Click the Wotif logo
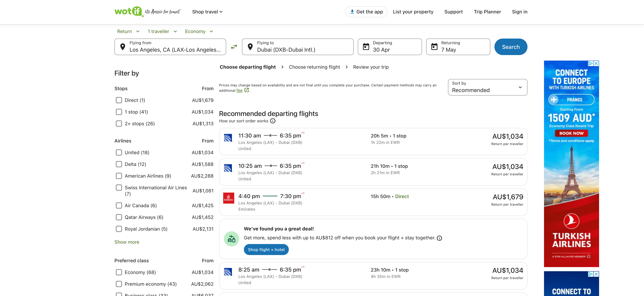The image size is (644, 296). 129,12
